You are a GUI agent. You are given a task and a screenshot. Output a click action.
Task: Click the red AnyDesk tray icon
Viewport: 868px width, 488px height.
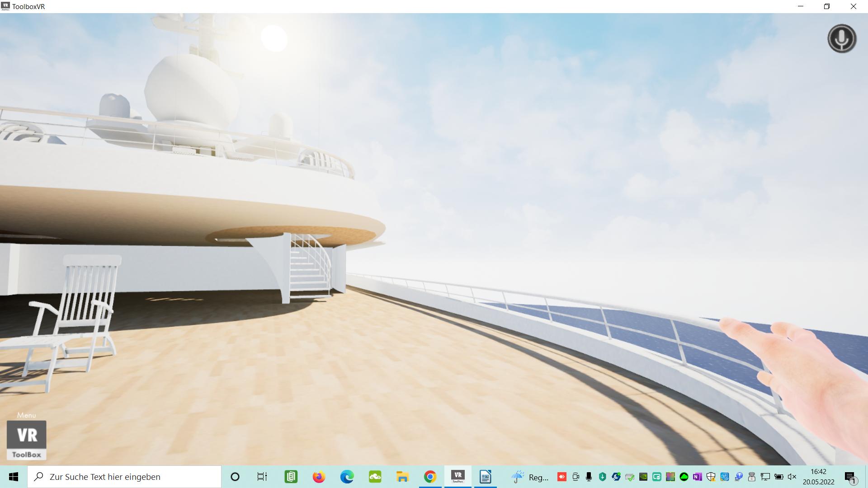tap(562, 477)
